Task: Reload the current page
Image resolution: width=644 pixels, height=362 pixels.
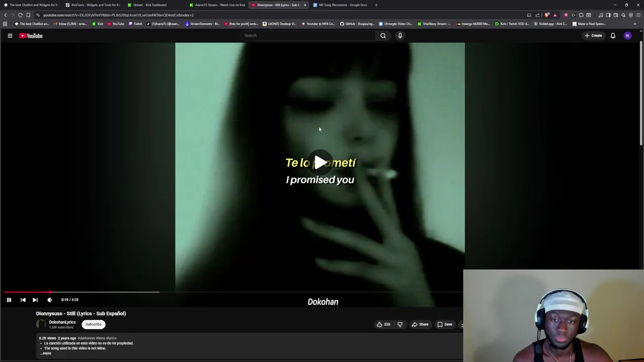Action: [x=20, y=15]
